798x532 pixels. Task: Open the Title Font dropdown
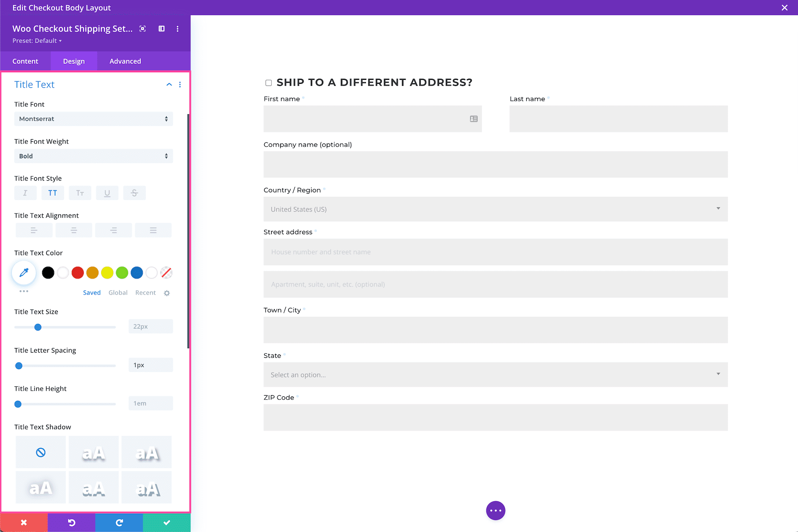tap(93, 119)
